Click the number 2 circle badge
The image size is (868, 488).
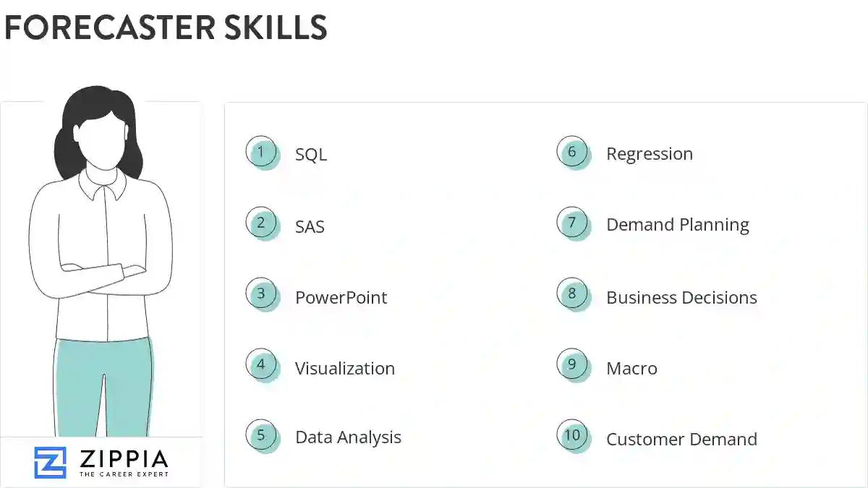pyautogui.click(x=261, y=223)
